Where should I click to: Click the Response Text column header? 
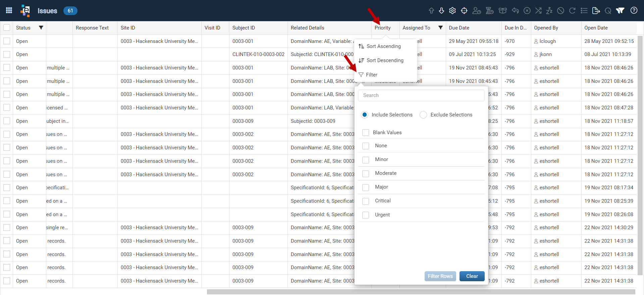(x=92, y=28)
